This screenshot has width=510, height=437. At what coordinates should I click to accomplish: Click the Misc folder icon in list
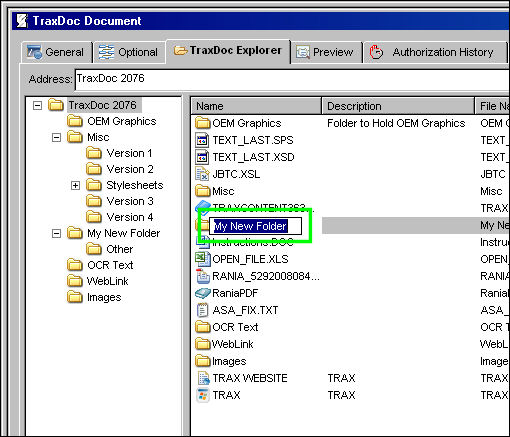[202, 191]
